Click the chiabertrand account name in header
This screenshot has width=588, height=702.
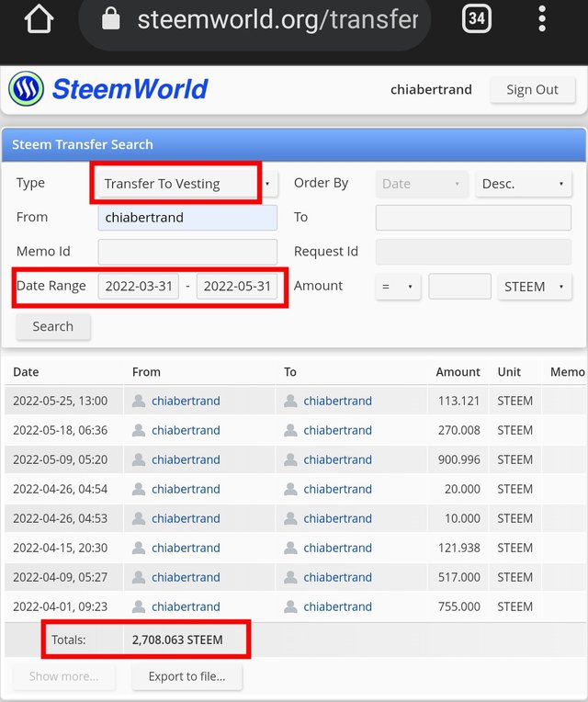coord(431,89)
